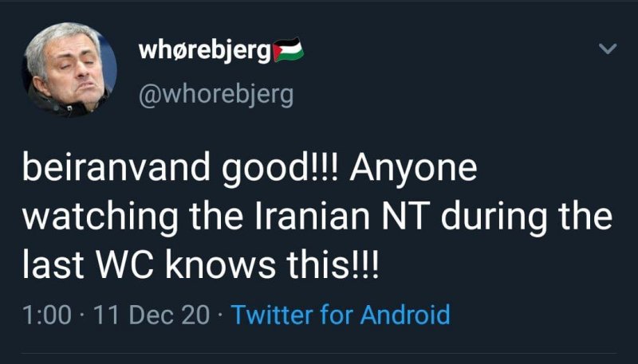The height and width of the screenshot is (364, 638).
Task: Open the whørebjerg display name profile
Action: coord(204,52)
